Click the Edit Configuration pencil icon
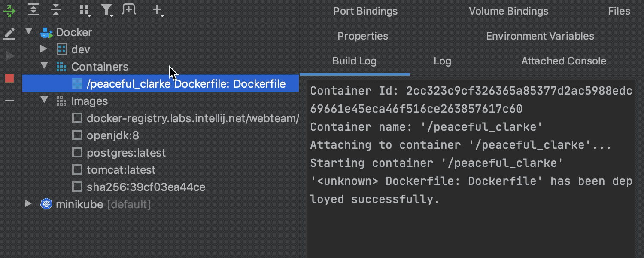The height and width of the screenshot is (258, 644). click(x=9, y=34)
